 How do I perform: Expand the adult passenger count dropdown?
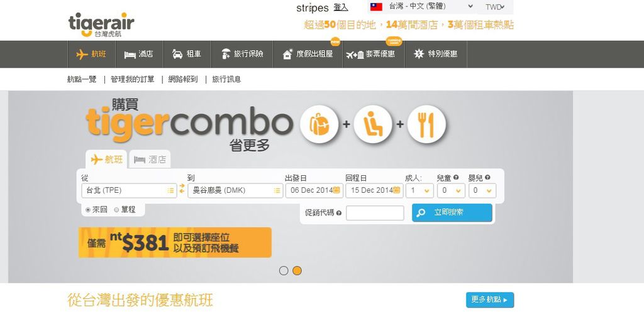419,191
